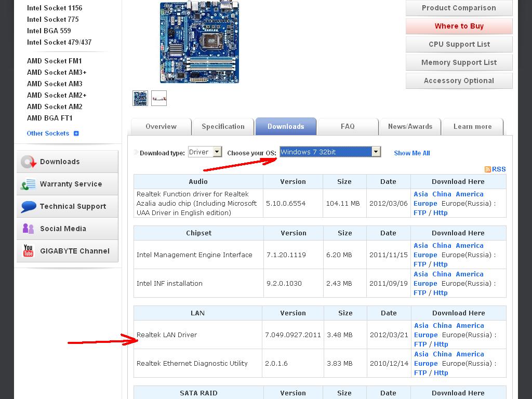Click the Accessory Optional button
The width and height of the screenshot is (532, 399).
(x=459, y=81)
